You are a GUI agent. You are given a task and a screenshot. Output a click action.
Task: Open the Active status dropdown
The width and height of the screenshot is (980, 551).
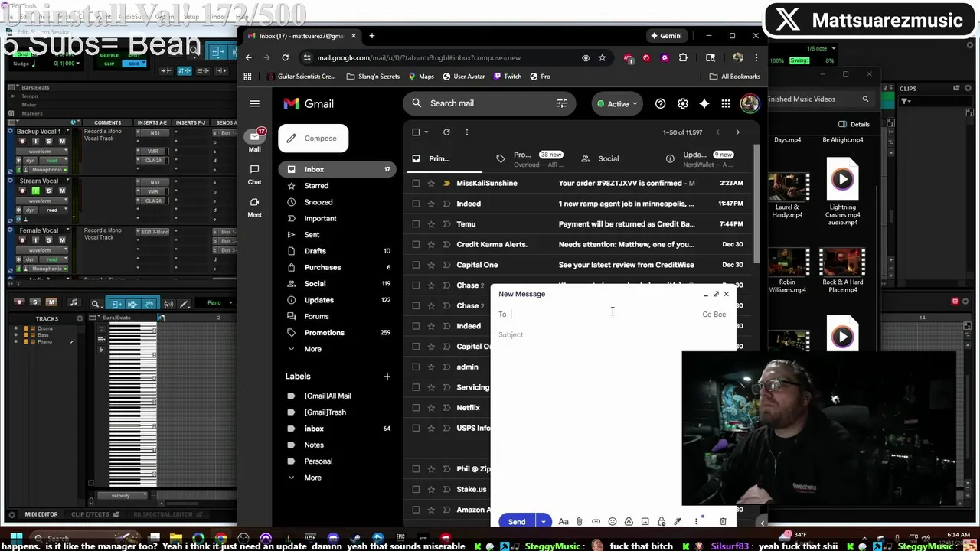click(617, 103)
